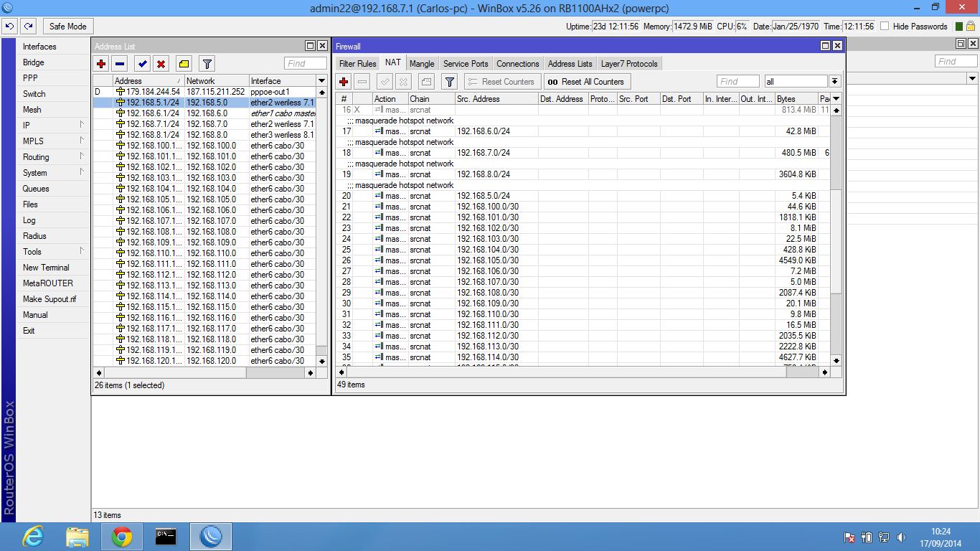The width and height of the screenshot is (980, 551).
Task: Click the comment icon in Firewall toolbar
Action: (426, 82)
